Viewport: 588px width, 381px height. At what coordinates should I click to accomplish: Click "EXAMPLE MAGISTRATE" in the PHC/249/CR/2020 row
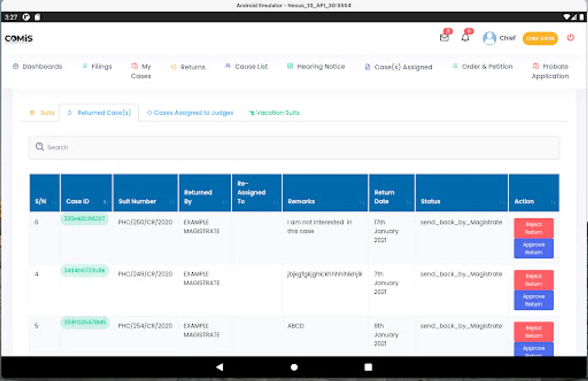coord(202,278)
